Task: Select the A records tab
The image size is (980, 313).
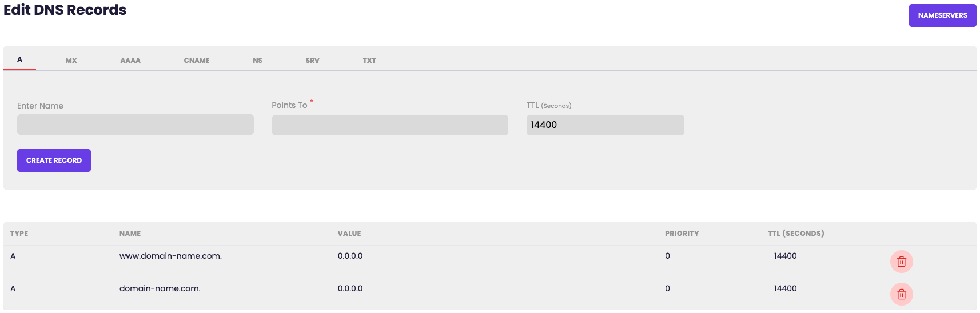Action: (19, 59)
